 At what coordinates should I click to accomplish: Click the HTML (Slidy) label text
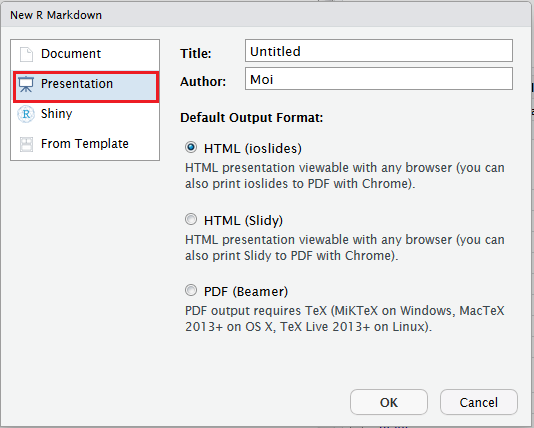pyautogui.click(x=243, y=220)
